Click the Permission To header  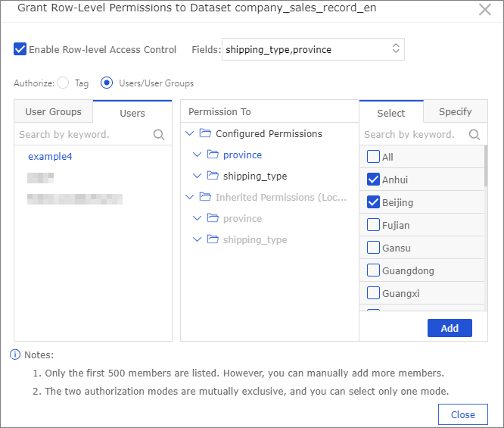[219, 111]
